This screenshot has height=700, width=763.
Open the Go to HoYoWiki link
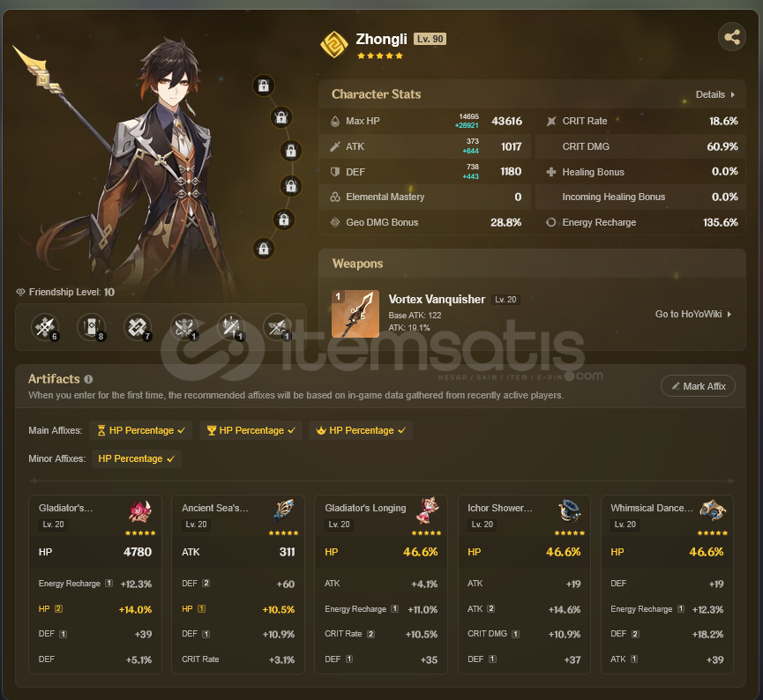pos(693,314)
